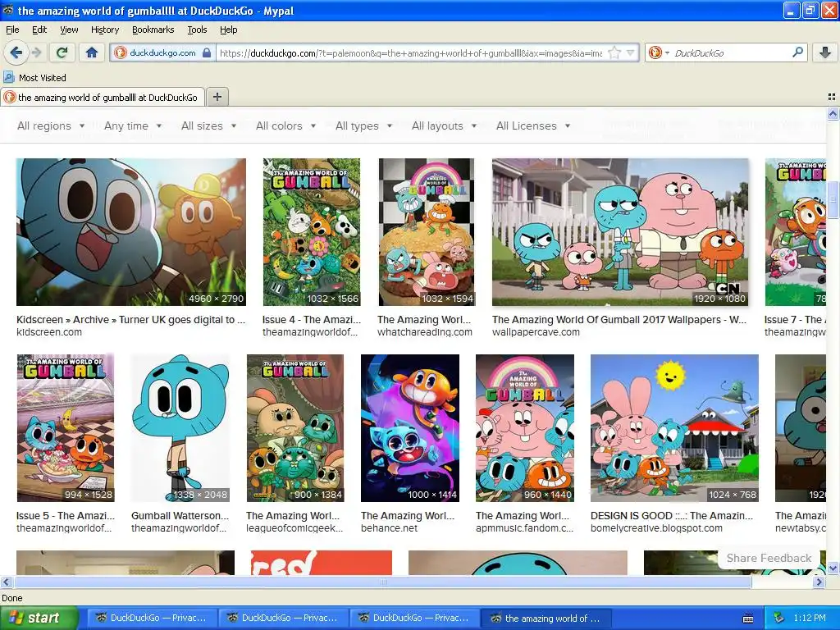This screenshot has width=840, height=630.
Task: Open the Gumball Watterson character image
Action: 180,428
